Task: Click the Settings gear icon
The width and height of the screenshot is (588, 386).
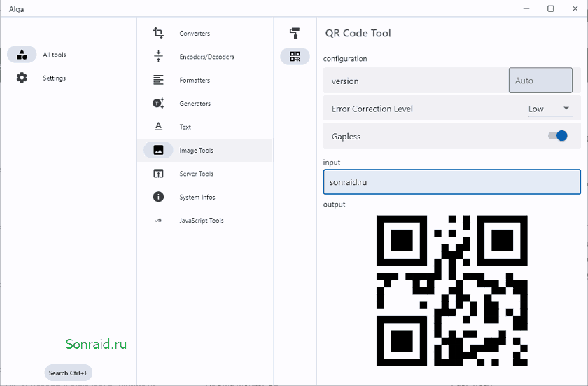Action: [x=22, y=78]
